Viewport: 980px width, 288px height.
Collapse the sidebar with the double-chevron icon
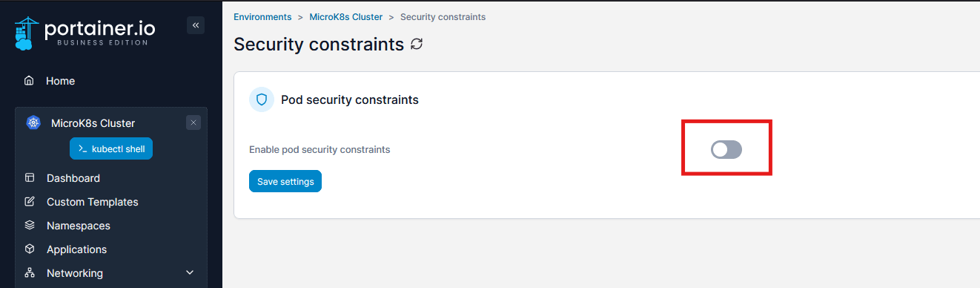point(196,25)
